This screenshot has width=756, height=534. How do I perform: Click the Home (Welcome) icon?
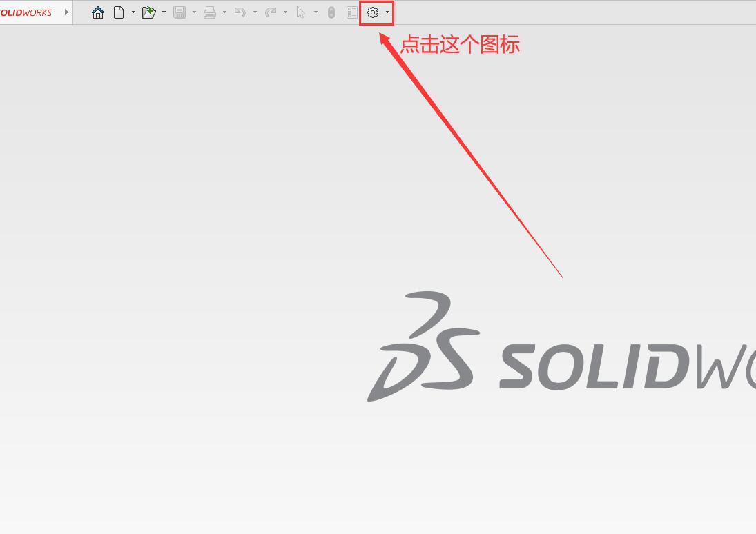(98, 12)
